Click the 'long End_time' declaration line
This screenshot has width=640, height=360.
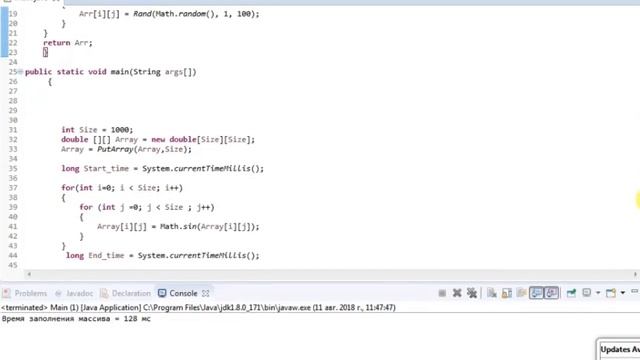[162, 256]
